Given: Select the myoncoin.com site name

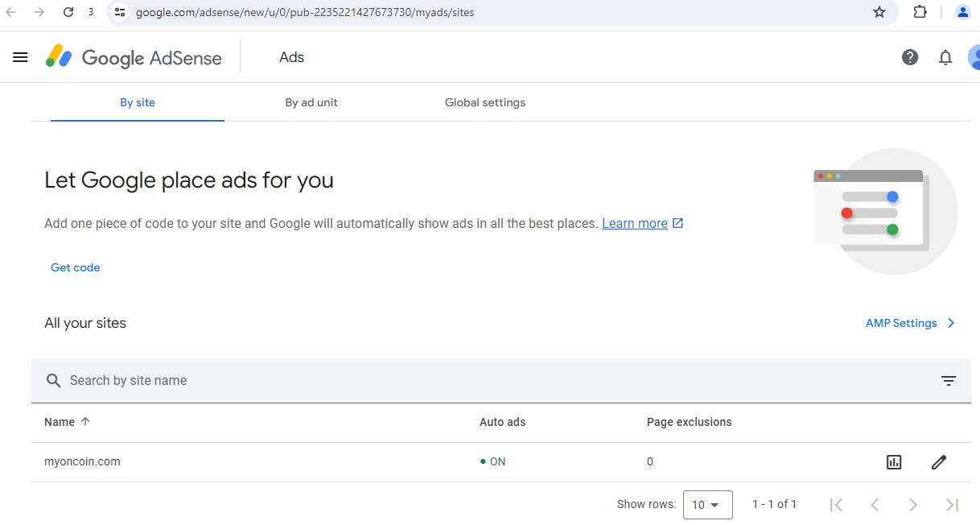Looking at the screenshot, I should 82,462.
